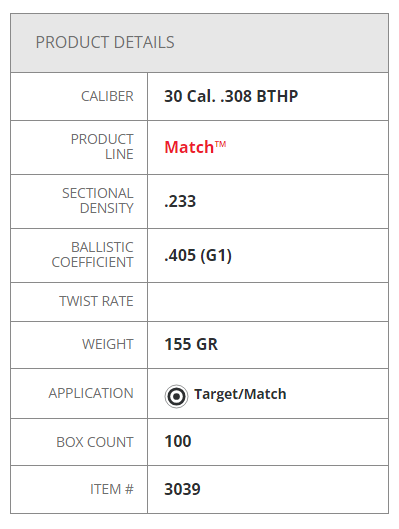The image size is (399, 529).
Task: Click the item number 3039
Action: [182, 489]
